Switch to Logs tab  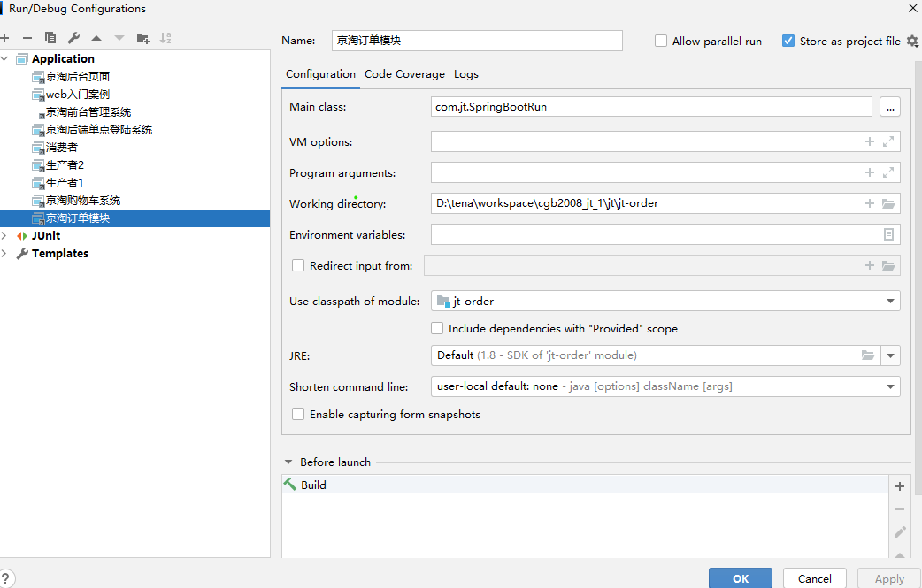465,74
